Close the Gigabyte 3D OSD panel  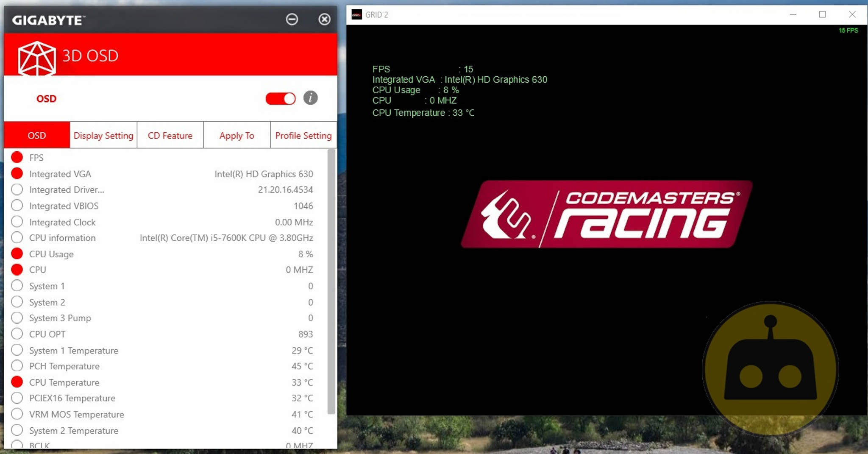point(324,19)
